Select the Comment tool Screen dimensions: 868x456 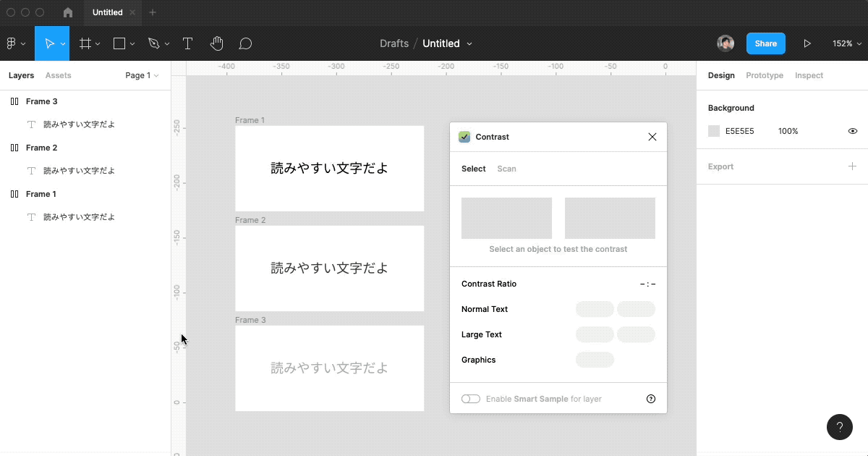coord(245,43)
